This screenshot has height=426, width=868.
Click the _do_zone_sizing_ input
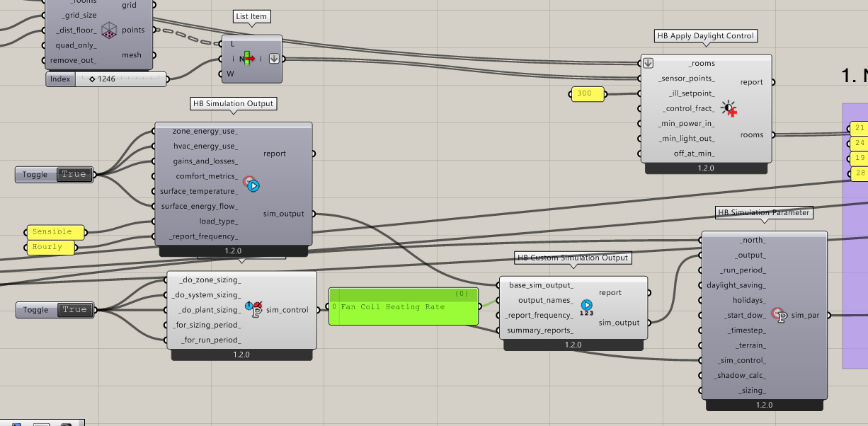click(x=211, y=280)
